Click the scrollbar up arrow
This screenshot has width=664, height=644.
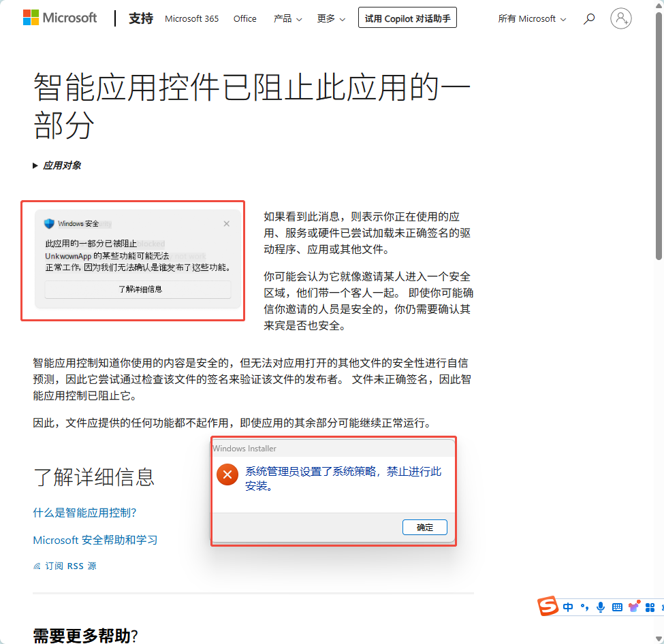(659, 4)
